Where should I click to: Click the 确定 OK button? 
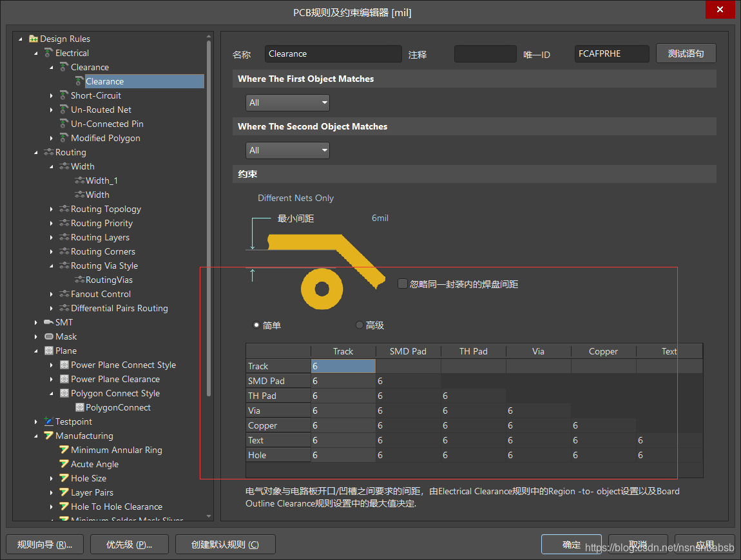point(572,545)
